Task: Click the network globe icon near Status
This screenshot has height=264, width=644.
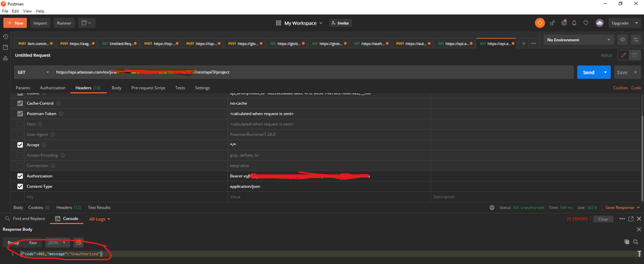Action: 492,207
